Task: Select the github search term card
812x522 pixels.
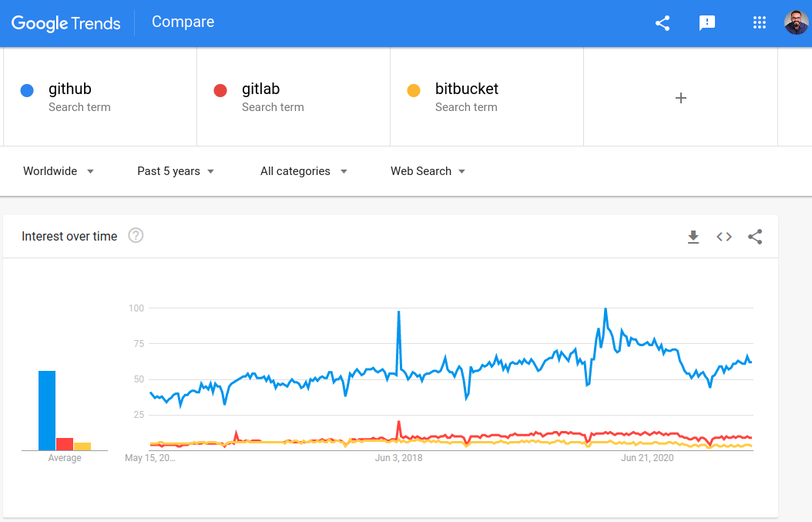Action: click(x=100, y=97)
